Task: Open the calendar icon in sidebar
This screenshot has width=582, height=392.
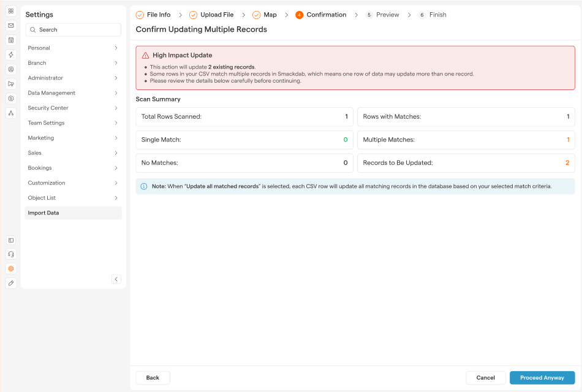Action: pyautogui.click(x=11, y=40)
